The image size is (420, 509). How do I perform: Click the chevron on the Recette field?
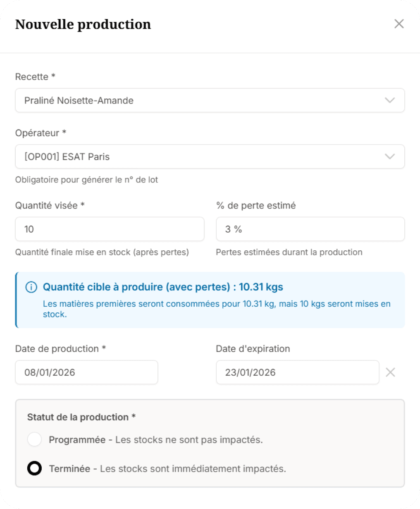[389, 100]
